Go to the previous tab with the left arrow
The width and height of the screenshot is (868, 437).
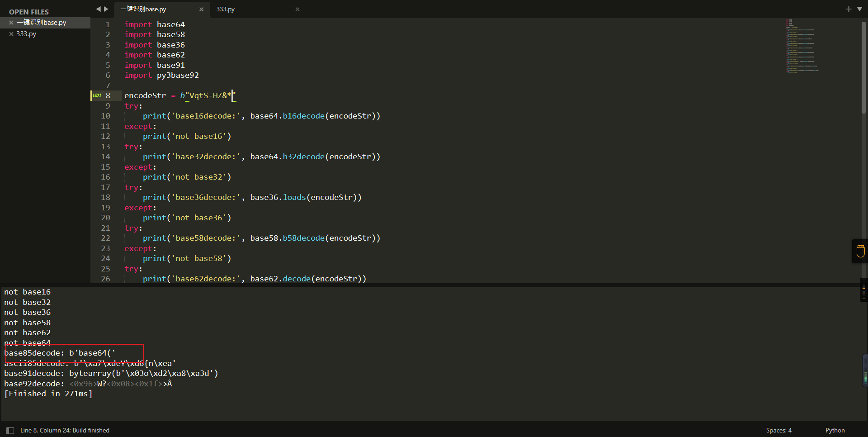(x=98, y=9)
